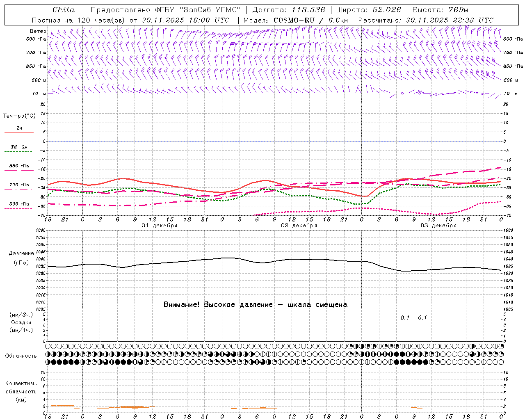Image resolution: width=525 pixels, height=420 pixels.
Task: Click the "Давление" pressure panel label
Action: (21, 253)
